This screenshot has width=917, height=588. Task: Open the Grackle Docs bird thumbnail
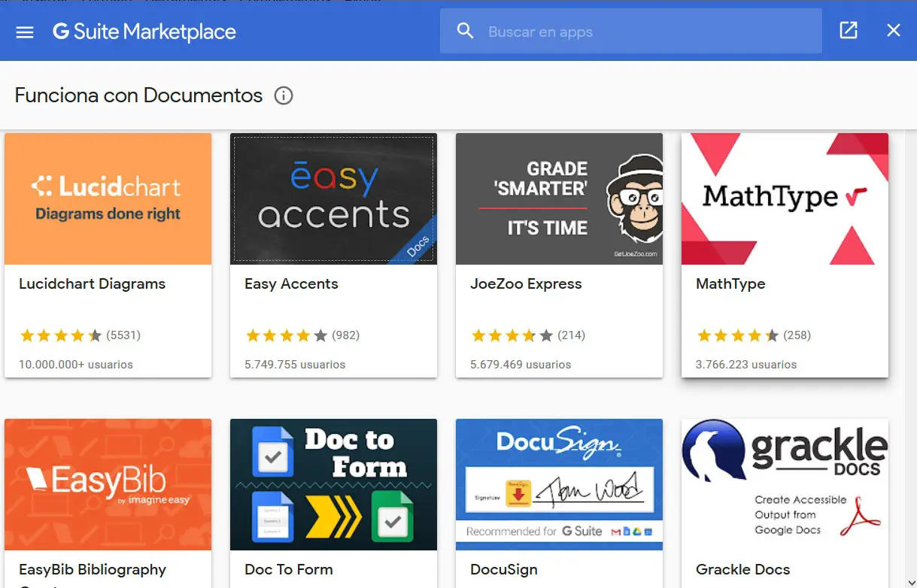click(785, 484)
